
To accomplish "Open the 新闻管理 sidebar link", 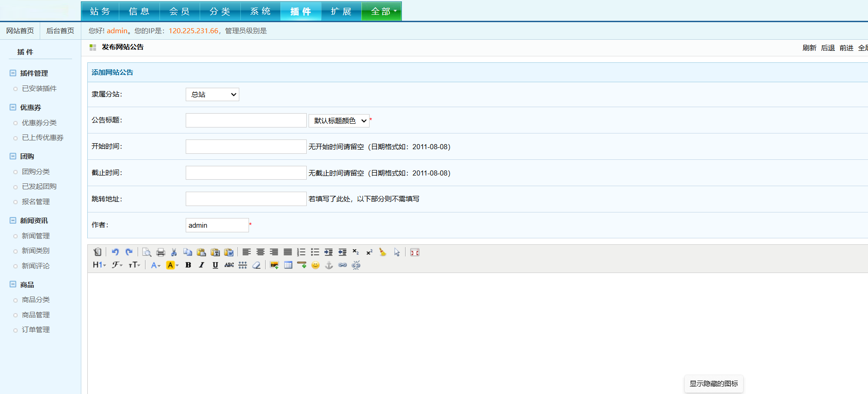I will point(36,236).
